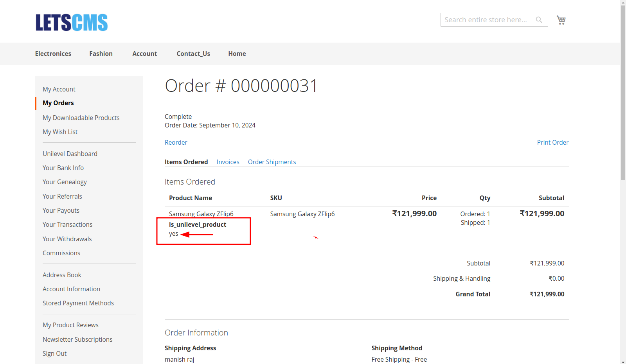Click Sign Out in sidebar
Image resolution: width=626 pixels, height=364 pixels.
(55, 353)
